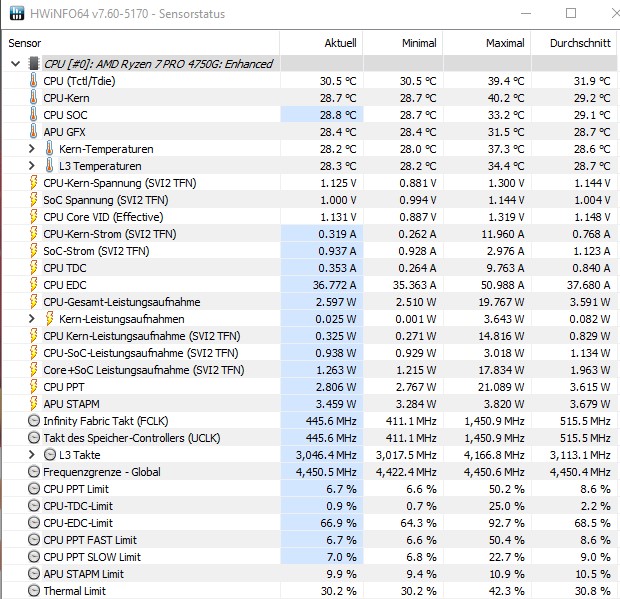Click lightning icon beside SoC-Strom

coord(34,251)
